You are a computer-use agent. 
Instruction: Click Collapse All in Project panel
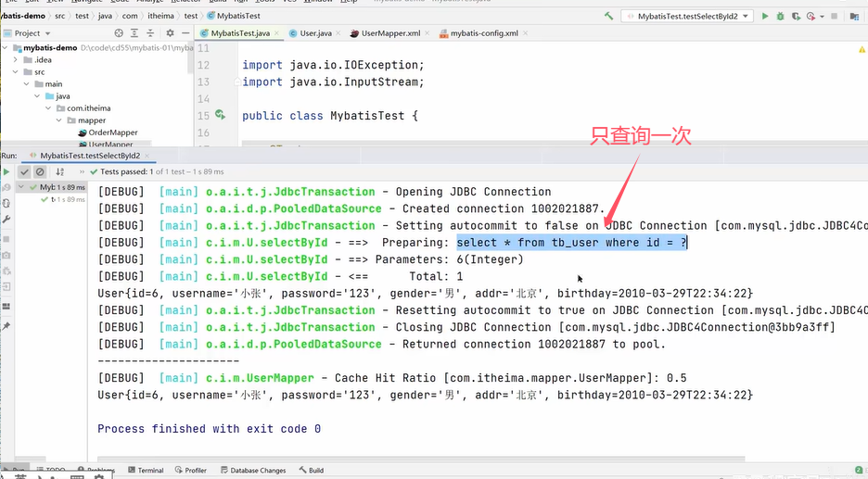tap(150, 33)
